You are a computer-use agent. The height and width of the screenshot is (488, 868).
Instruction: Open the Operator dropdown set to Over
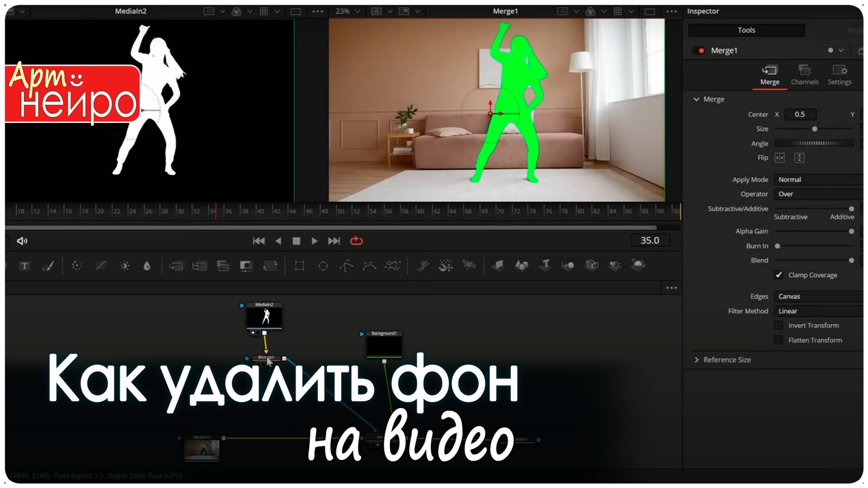[x=816, y=194]
